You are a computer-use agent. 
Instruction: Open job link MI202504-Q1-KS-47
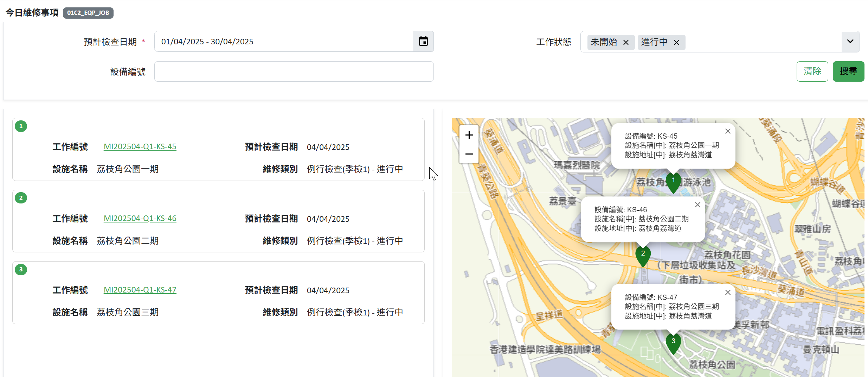140,290
